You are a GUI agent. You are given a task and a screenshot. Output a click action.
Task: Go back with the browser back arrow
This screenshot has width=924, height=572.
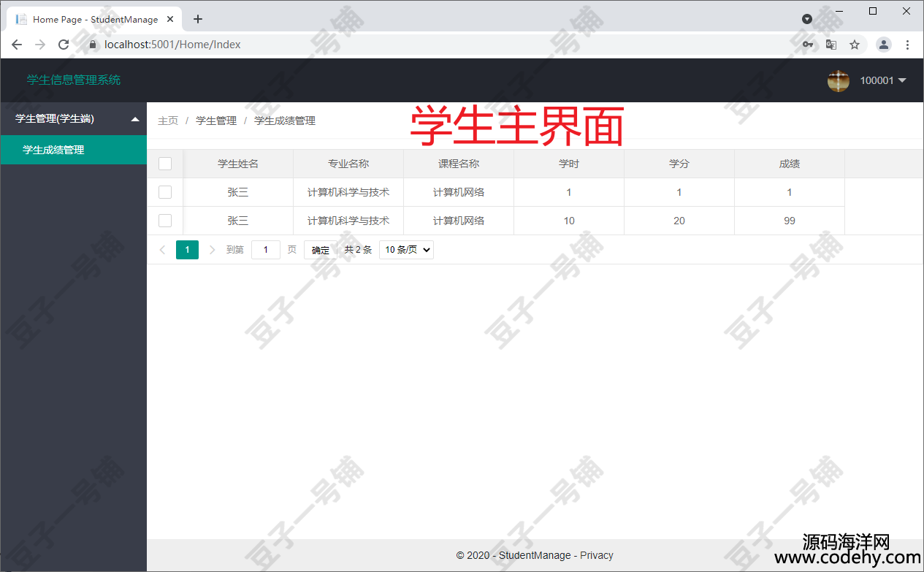[x=17, y=45]
